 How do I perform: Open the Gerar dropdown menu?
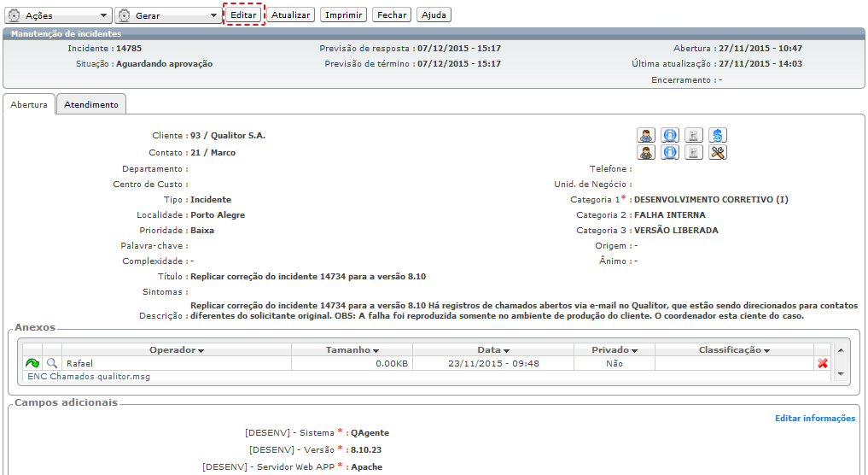[167, 15]
